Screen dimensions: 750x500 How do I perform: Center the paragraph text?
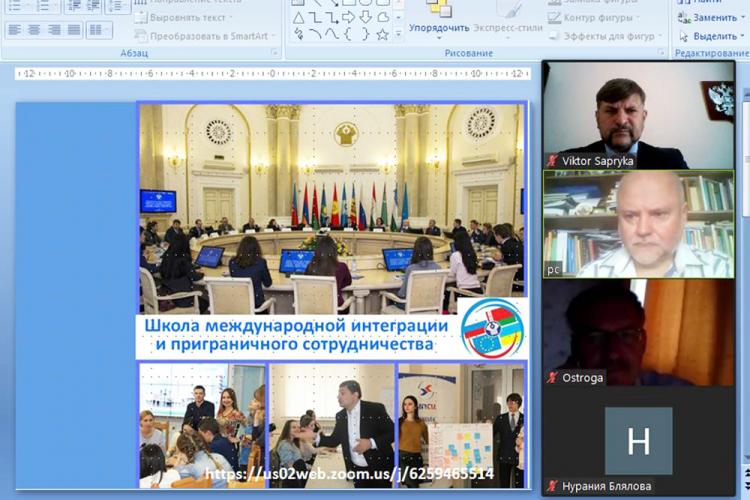34,30
